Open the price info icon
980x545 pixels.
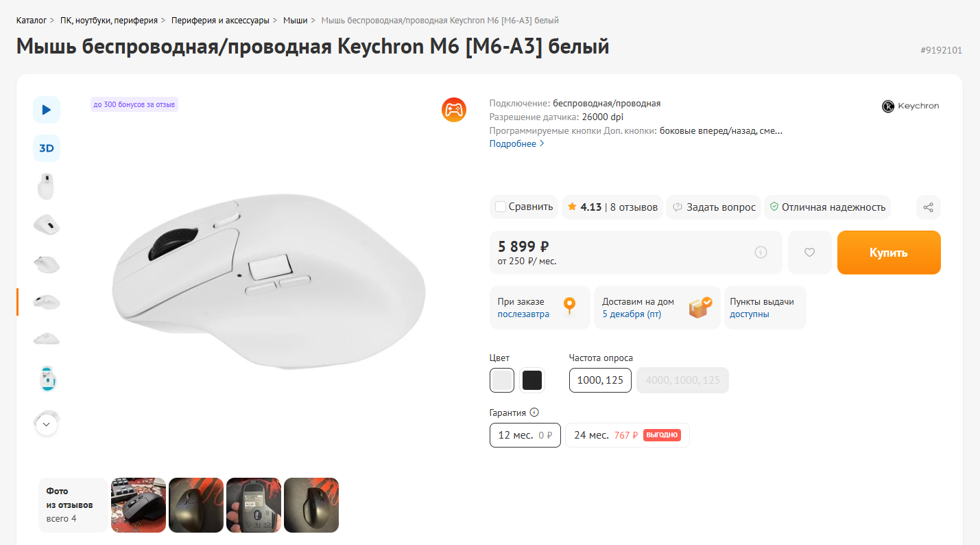(761, 253)
